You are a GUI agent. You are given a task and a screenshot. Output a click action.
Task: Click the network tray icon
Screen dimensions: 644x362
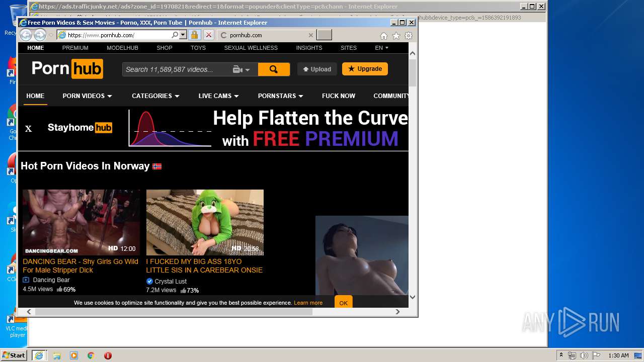pyautogui.click(x=572, y=355)
